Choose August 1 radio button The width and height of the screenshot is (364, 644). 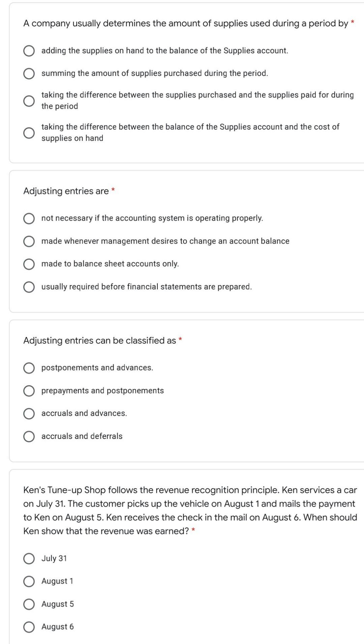[x=29, y=582]
